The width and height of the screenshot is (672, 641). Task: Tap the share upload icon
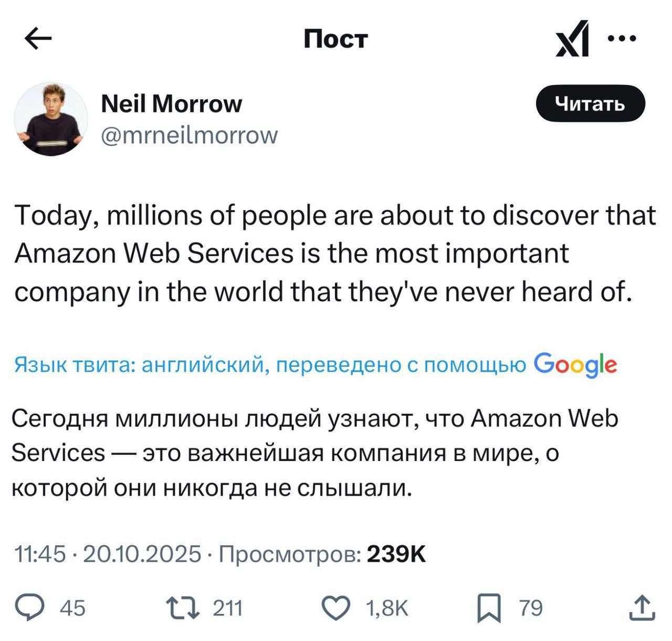[642, 608]
